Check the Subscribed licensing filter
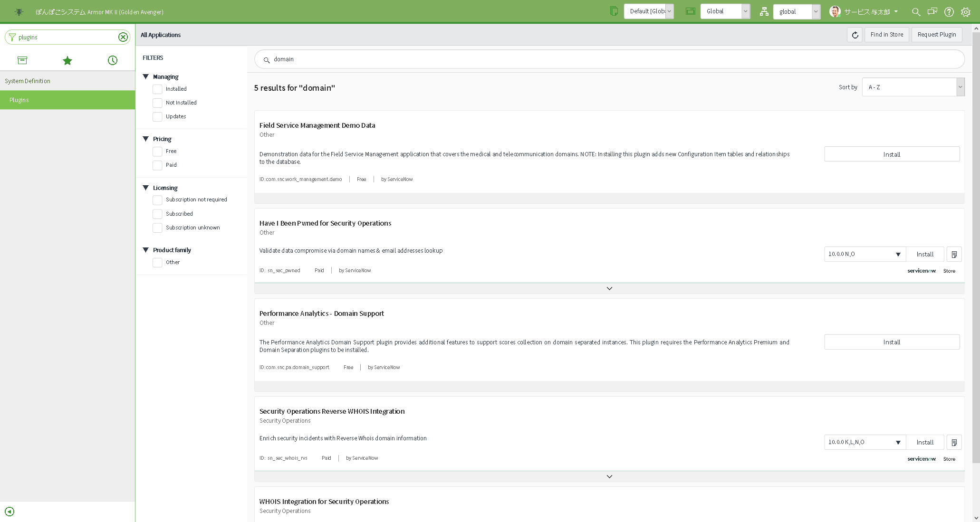This screenshot has height=522, width=980. [x=157, y=214]
